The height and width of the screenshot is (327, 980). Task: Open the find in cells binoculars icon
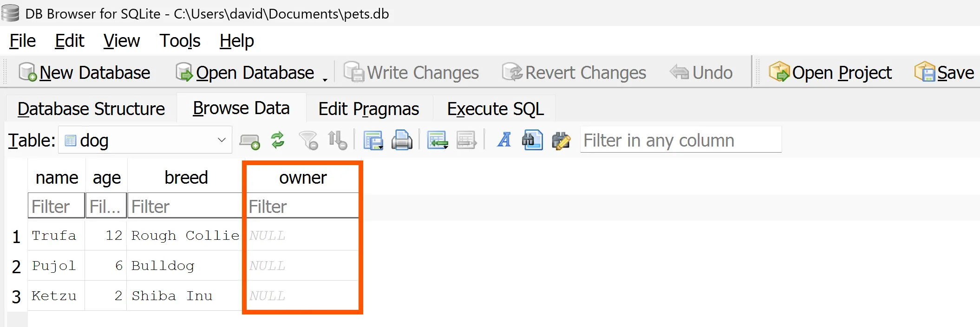tap(532, 140)
